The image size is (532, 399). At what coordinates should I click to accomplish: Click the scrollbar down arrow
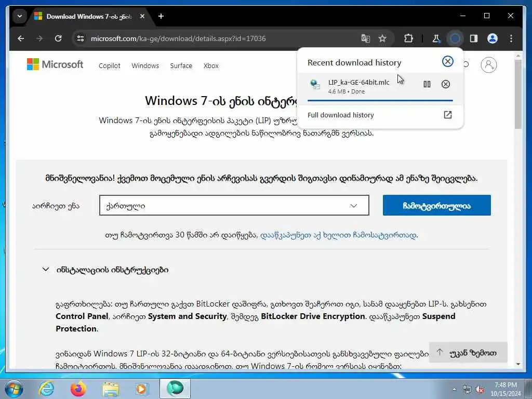pyautogui.click(x=518, y=364)
